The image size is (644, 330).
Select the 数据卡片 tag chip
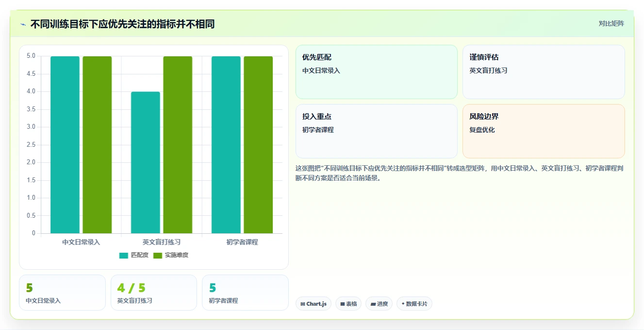click(x=414, y=304)
